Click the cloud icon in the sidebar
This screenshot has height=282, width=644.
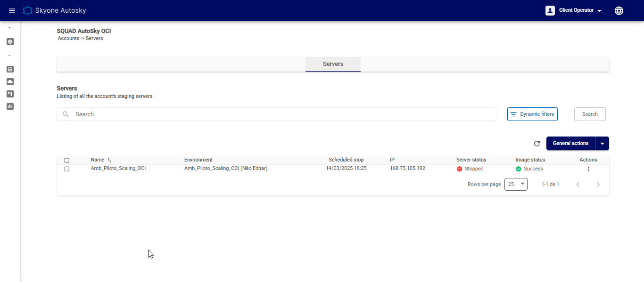point(10,81)
